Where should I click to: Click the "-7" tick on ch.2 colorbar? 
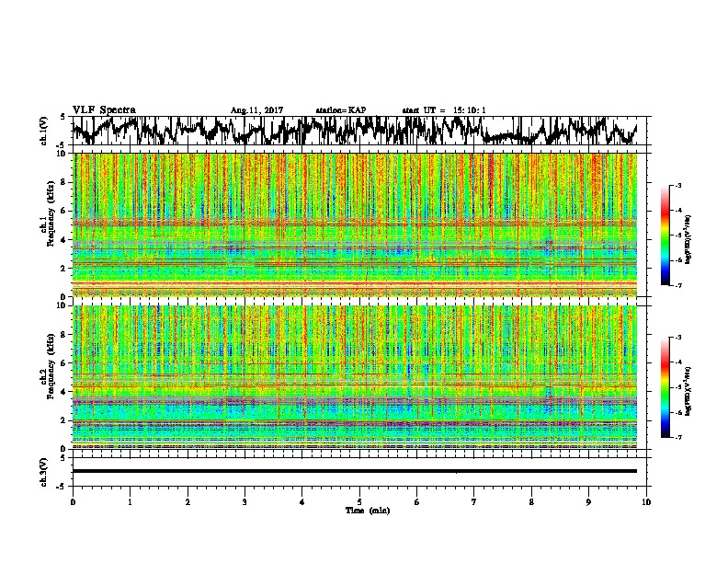coord(677,438)
